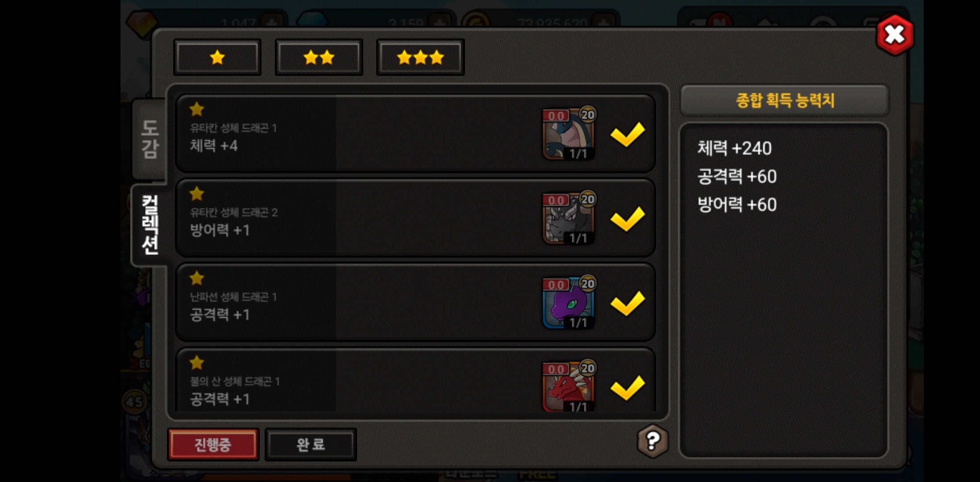The width and height of the screenshot is (980, 482).
Task: Select the 체력 +4 collection row
Action: click(415, 133)
